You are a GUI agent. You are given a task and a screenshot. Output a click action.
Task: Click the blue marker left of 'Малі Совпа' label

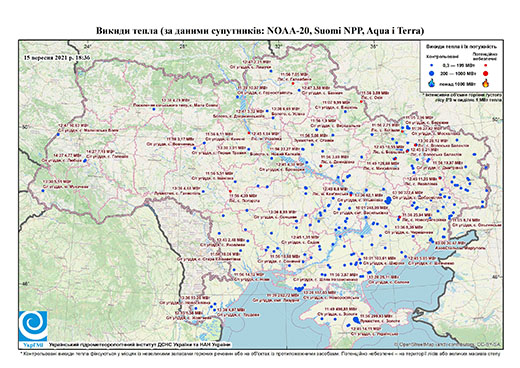pos(154,109)
